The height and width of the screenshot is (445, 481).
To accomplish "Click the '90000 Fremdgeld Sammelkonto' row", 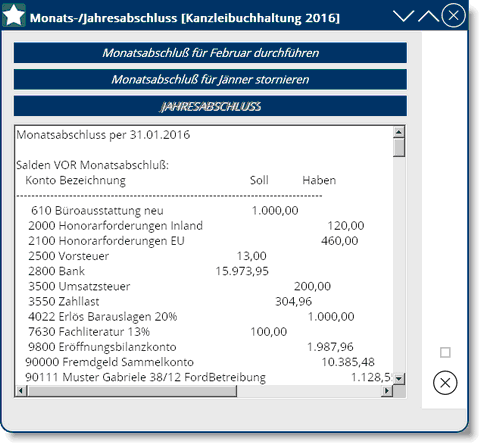I will (204, 362).
